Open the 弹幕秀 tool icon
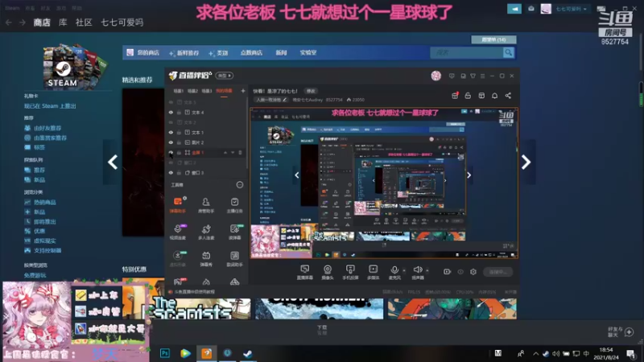The width and height of the screenshot is (644, 362). 206,258
